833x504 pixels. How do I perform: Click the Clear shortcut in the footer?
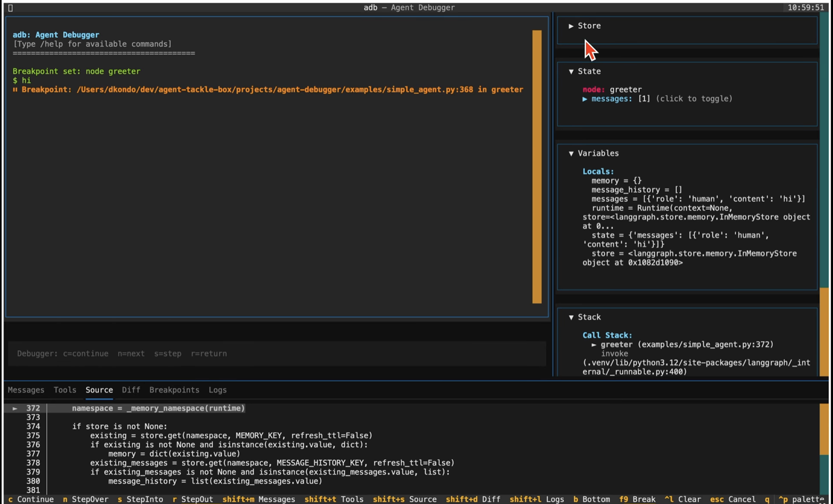click(683, 499)
